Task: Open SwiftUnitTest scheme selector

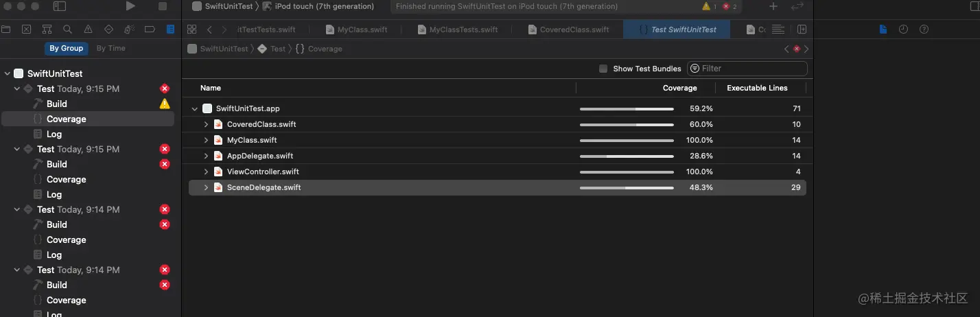Action: (x=222, y=6)
